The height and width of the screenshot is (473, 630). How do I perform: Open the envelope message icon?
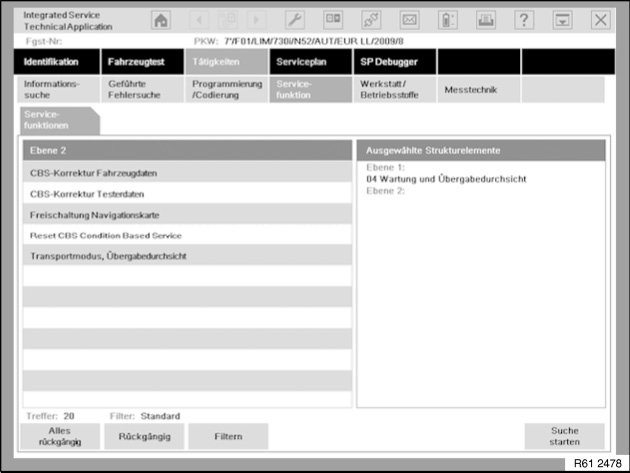point(409,20)
